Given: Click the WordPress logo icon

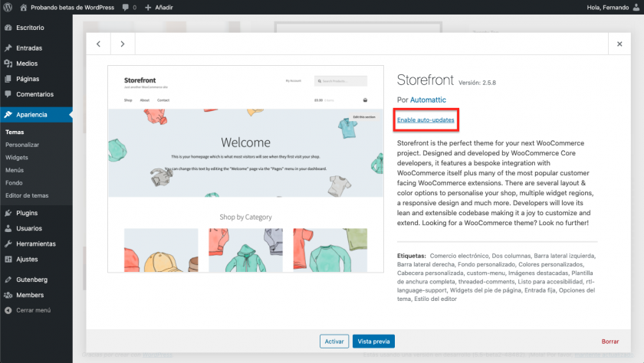Looking at the screenshot, I should point(8,7).
